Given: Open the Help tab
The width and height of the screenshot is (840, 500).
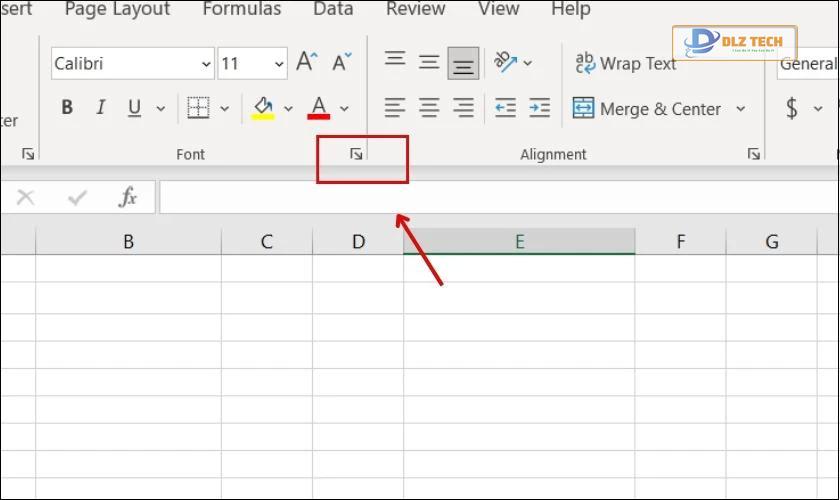Looking at the screenshot, I should tap(571, 9).
